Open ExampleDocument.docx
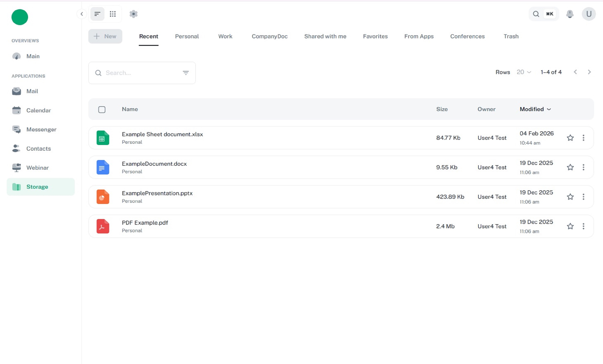Screen dimensions: 603x364 click(x=154, y=164)
